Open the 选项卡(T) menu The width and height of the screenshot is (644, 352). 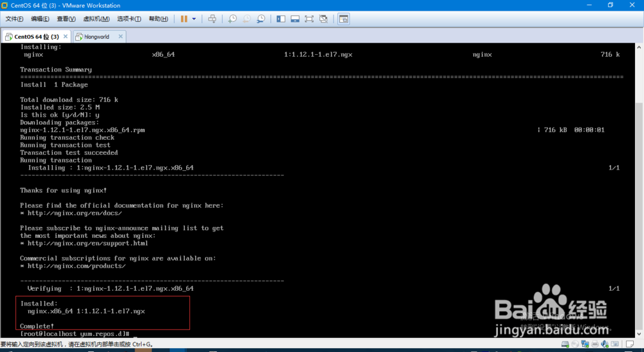129,19
